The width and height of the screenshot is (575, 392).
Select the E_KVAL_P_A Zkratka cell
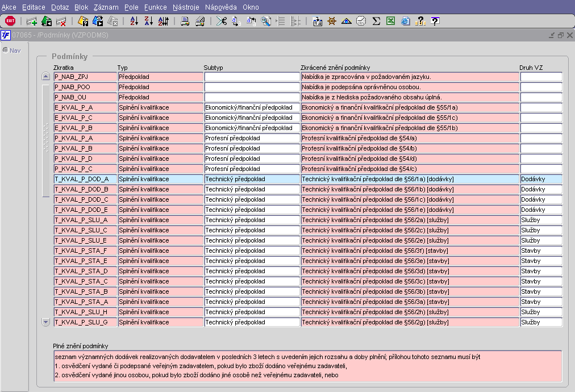pyautogui.click(x=85, y=107)
